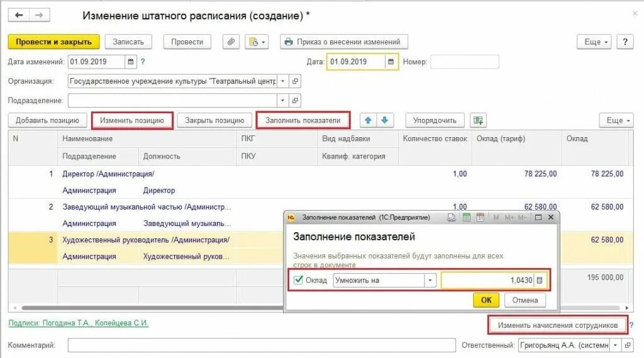Click the green table settings icon
Screen dimensions: 644x358
point(478,120)
